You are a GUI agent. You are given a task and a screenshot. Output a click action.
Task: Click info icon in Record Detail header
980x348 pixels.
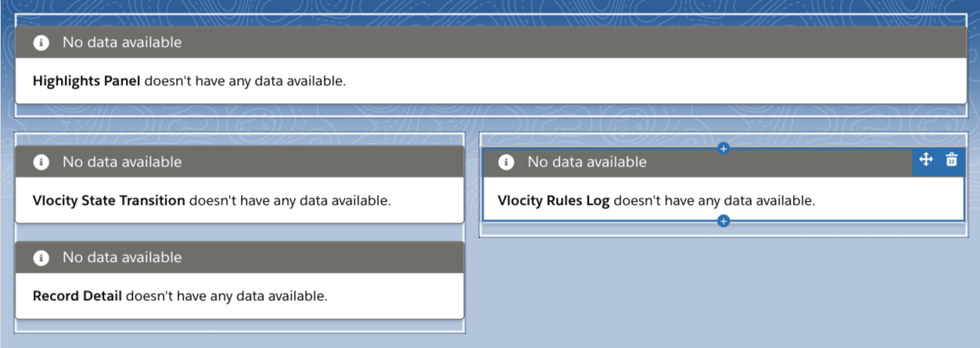click(x=41, y=257)
